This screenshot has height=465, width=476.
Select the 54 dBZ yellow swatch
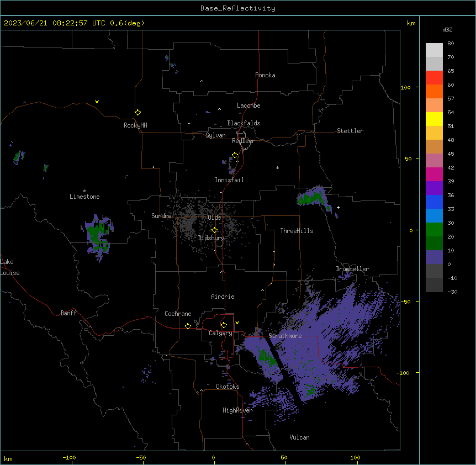click(434, 119)
